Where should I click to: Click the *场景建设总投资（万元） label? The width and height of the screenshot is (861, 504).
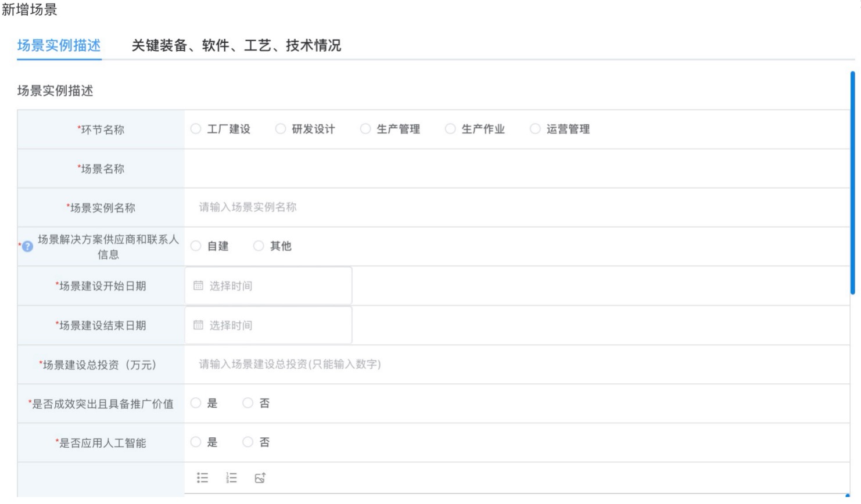98,365
